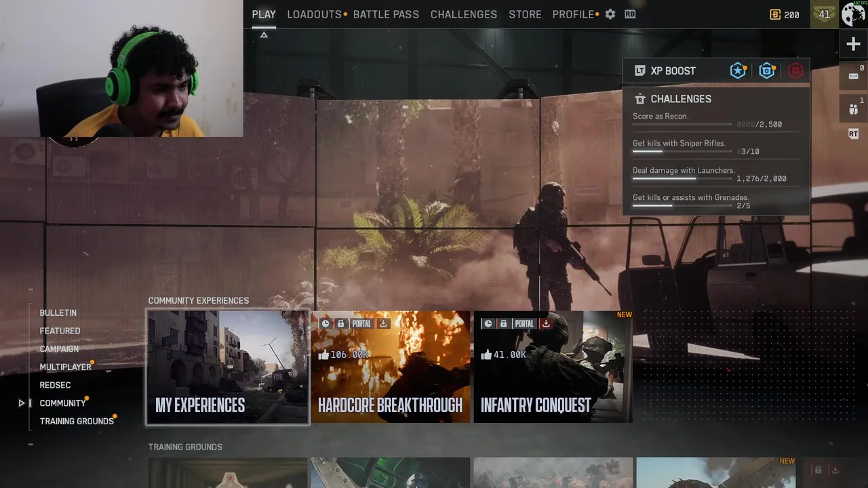Click the plus icon to add party
The image size is (868, 488).
tap(853, 44)
